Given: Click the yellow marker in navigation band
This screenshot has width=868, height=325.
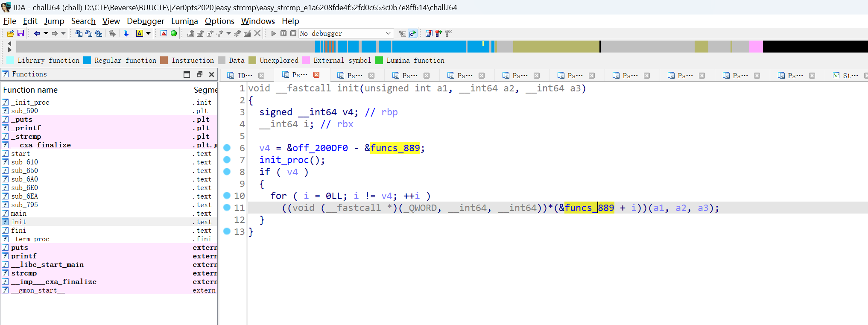Looking at the screenshot, I should pos(483,44).
